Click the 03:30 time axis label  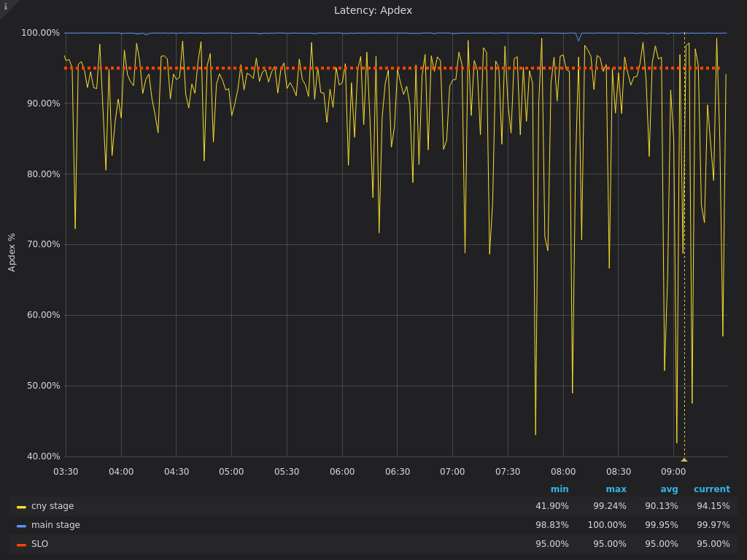[66, 472]
